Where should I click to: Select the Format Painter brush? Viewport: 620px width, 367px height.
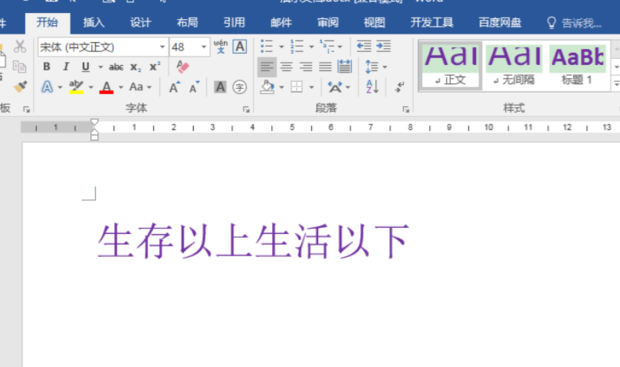(x=20, y=87)
